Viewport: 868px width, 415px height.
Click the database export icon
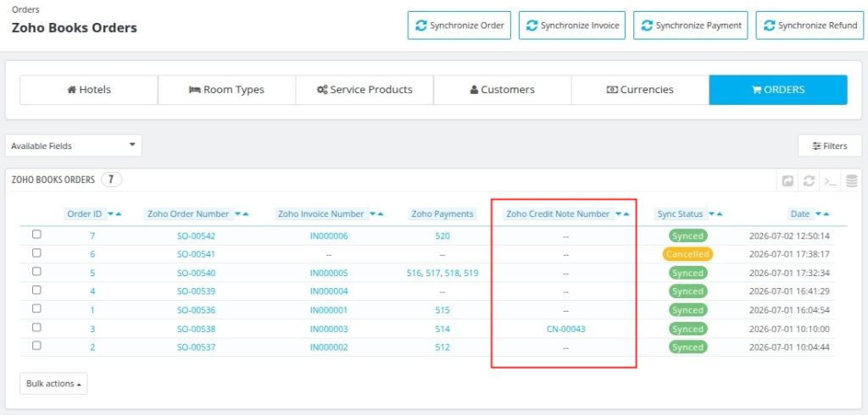(851, 180)
